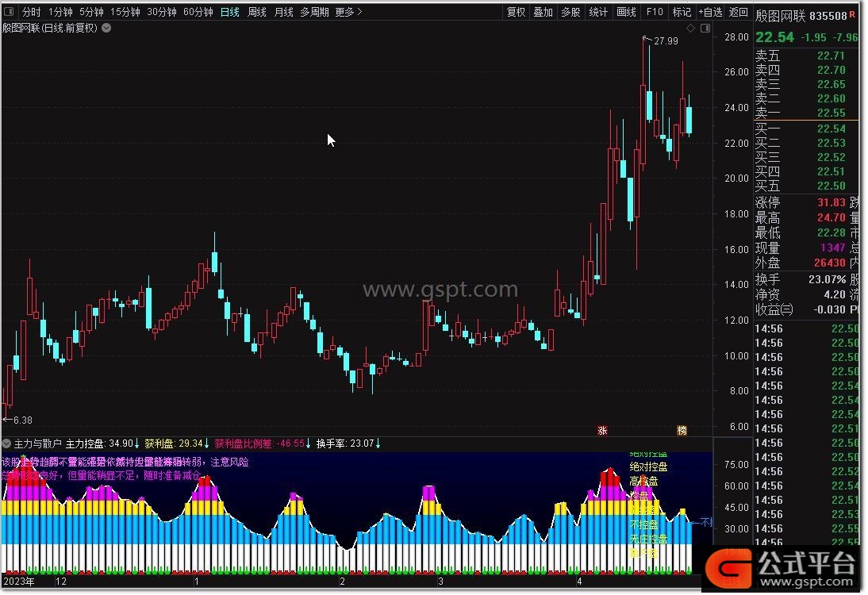Screen dimensions: 868x595
Task: Add stock via +自选 button
Action: 710,12
